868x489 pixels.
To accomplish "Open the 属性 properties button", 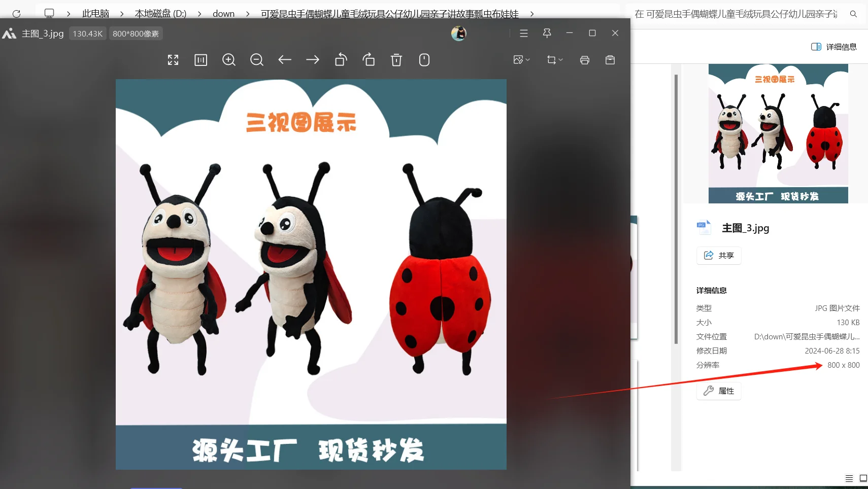I will [x=719, y=391].
